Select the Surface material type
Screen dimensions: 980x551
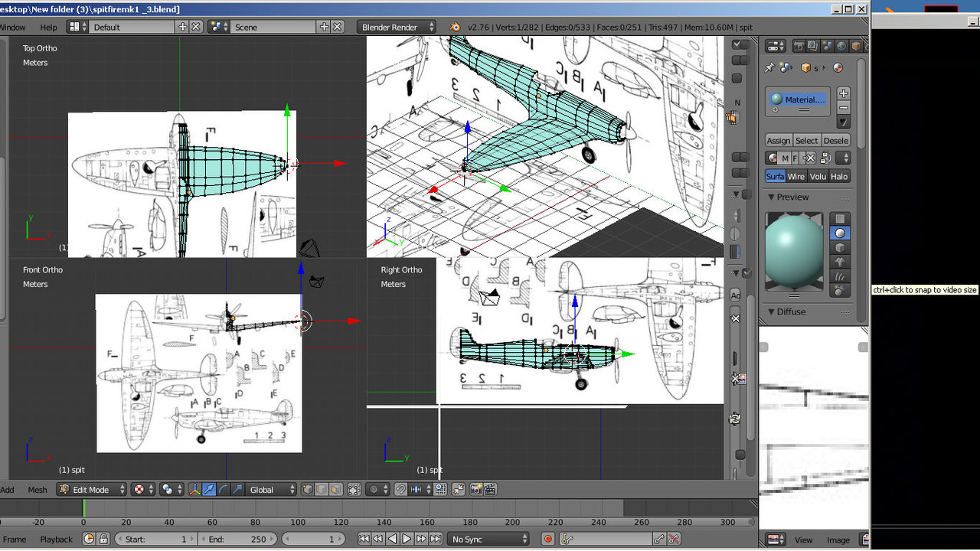(x=775, y=176)
